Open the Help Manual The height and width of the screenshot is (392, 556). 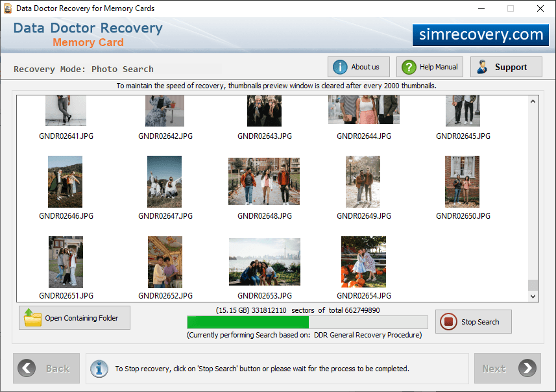click(429, 67)
